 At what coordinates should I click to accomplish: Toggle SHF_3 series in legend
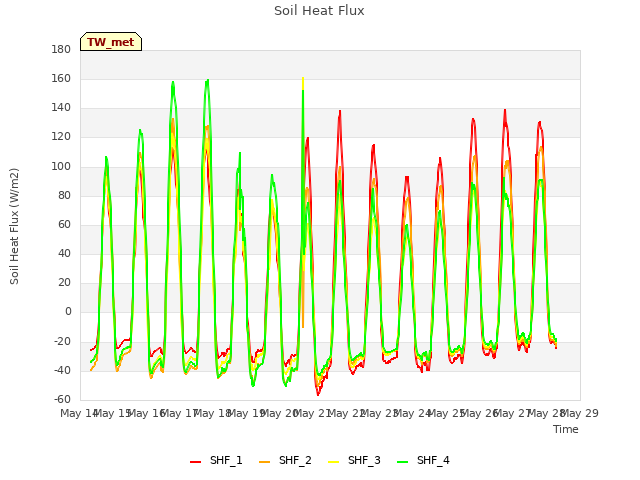354,460
